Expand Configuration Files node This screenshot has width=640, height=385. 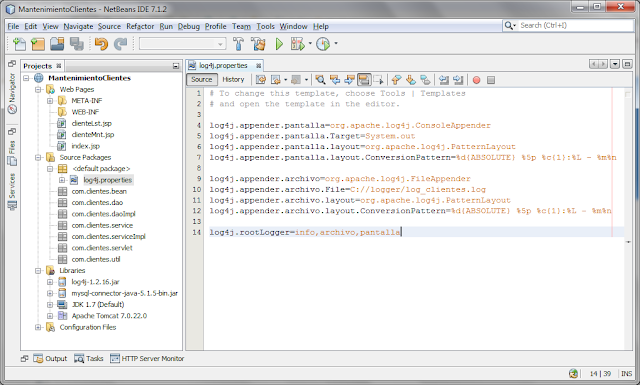[x=38, y=327]
